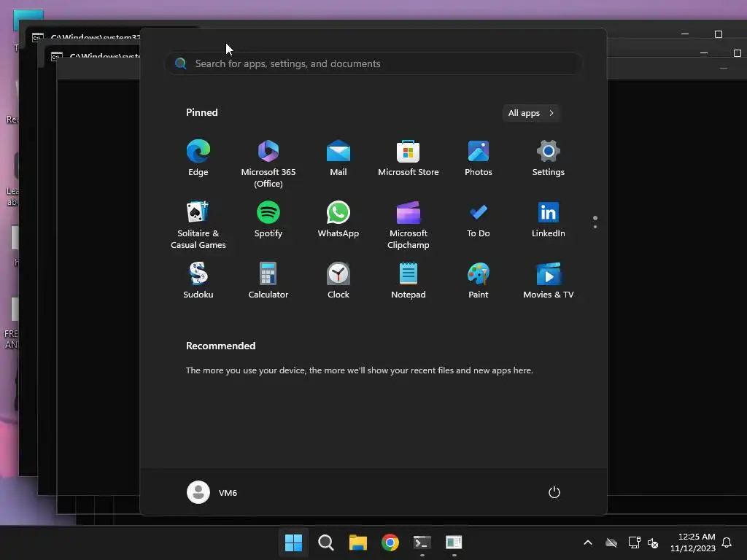747x560 pixels.
Task: Launch Notepad
Action: [x=409, y=281]
